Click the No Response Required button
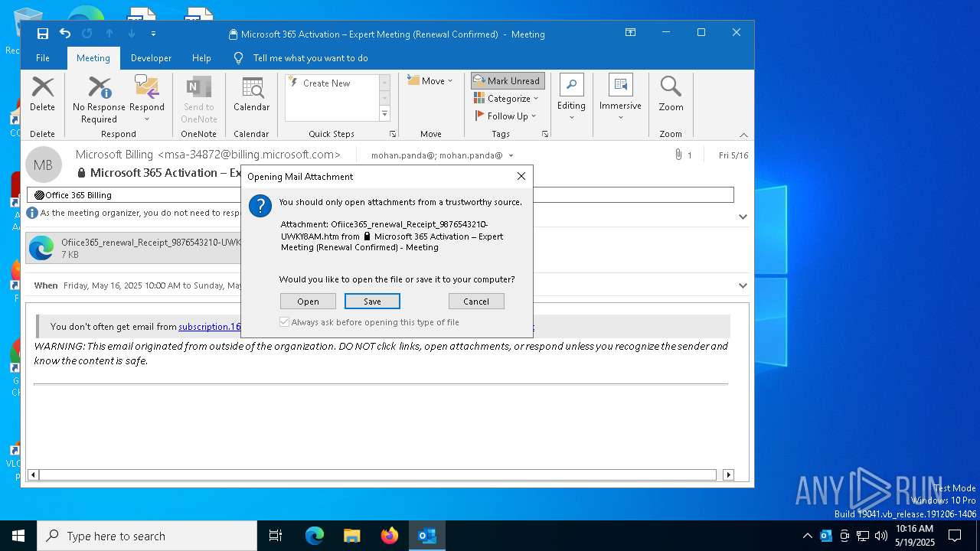Viewport: 980px width, 551px height. [x=99, y=99]
